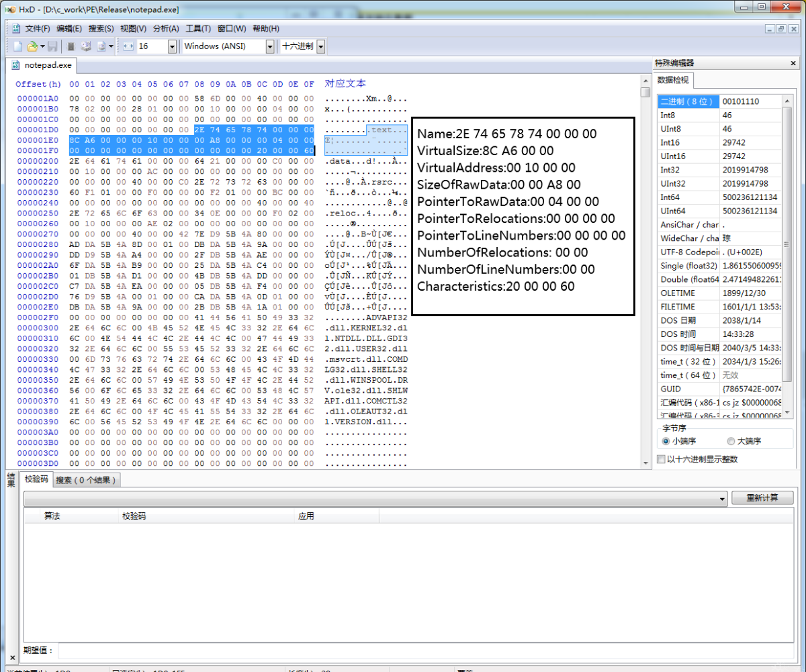Click the Open disk toolbar icon
This screenshot has height=672, width=806.
coord(86,46)
